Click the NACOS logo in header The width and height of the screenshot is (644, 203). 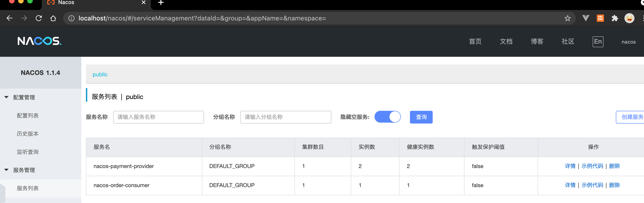pyautogui.click(x=40, y=41)
